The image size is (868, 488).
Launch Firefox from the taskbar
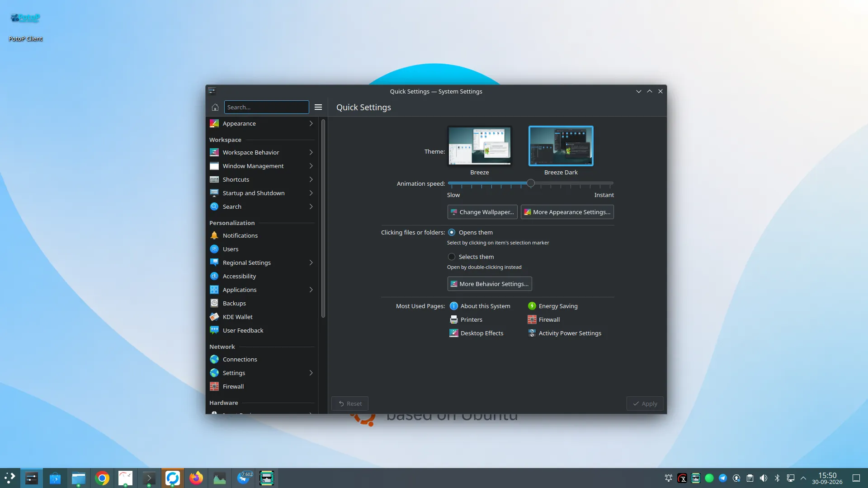pos(196,478)
